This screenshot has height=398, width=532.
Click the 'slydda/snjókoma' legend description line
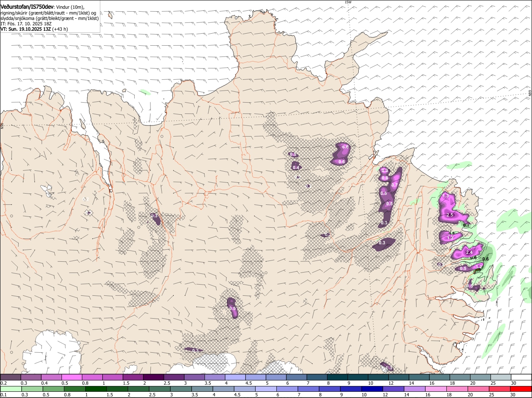click(49, 18)
